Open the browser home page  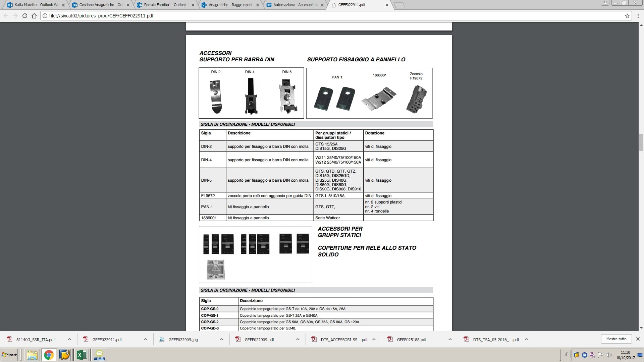(33, 15)
